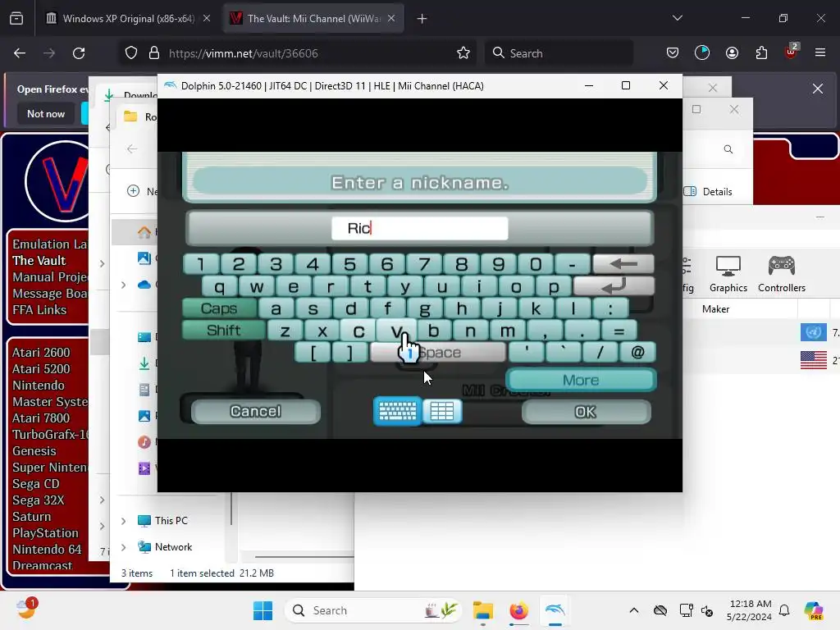Select Network in Explorer sidebar
840x630 pixels.
[x=164, y=547]
